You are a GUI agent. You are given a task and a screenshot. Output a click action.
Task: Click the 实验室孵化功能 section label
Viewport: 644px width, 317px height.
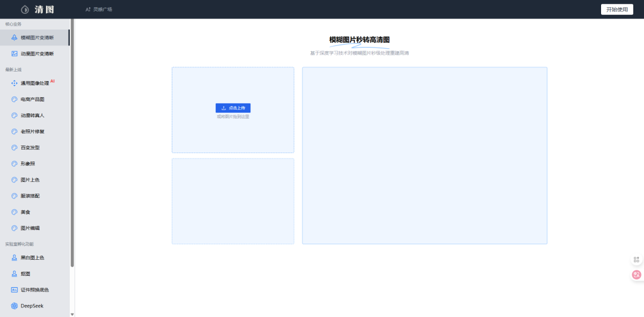point(19,244)
